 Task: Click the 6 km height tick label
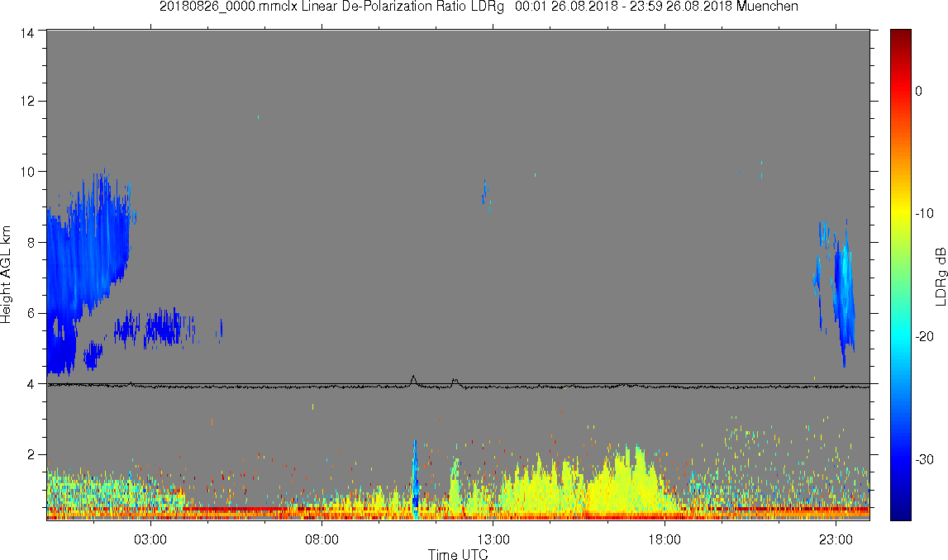tap(31, 314)
